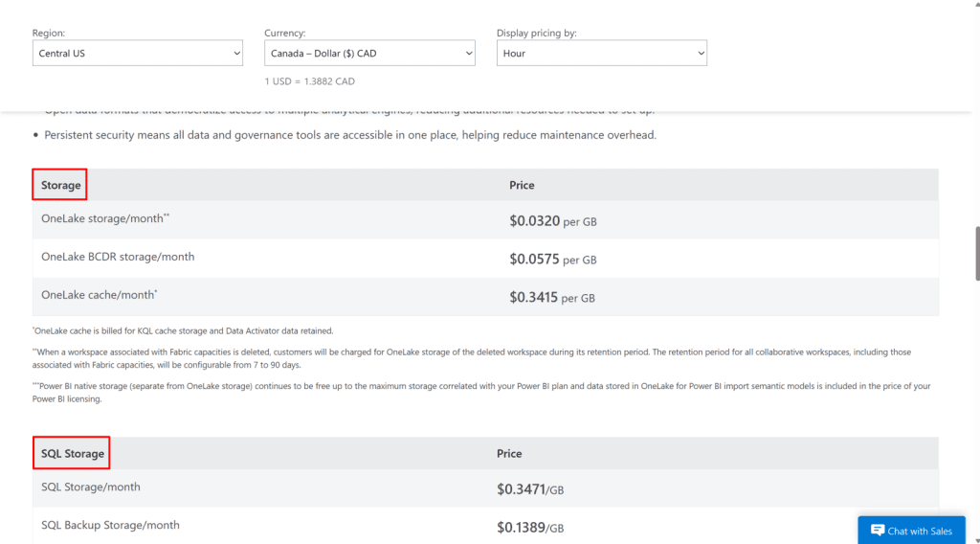
Task: Click the Price header in Storage table
Action: (522, 185)
